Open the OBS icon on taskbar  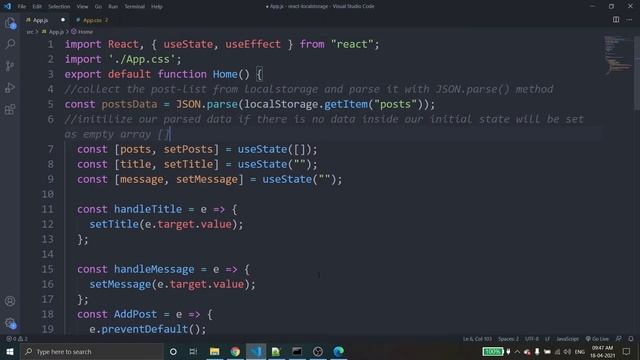318,351
